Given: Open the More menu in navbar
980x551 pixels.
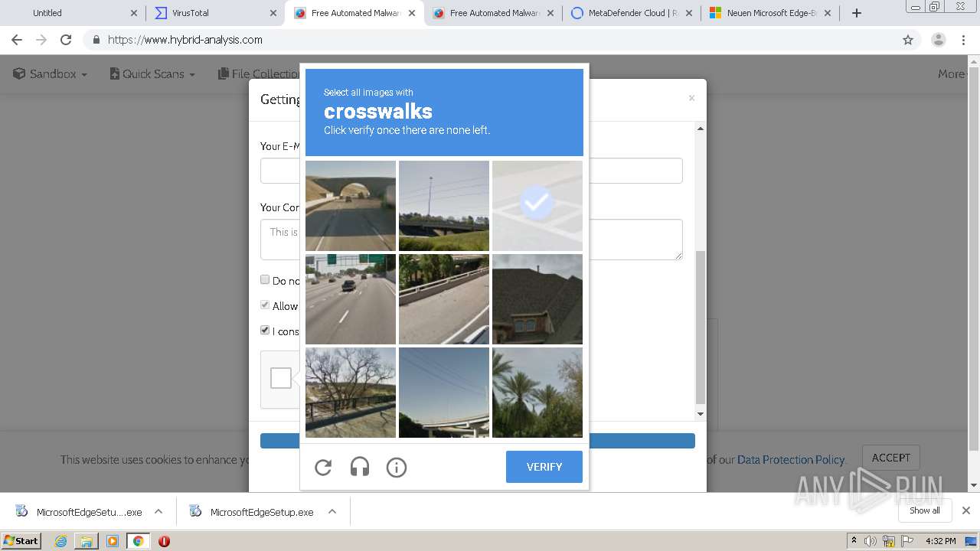Looking at the screenshot, I should click(x=953, y=74).
